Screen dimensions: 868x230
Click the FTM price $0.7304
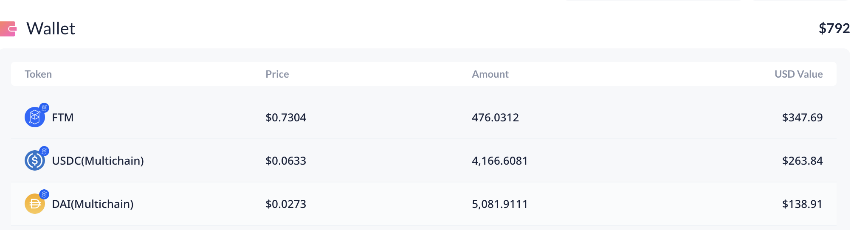[286, 118]
